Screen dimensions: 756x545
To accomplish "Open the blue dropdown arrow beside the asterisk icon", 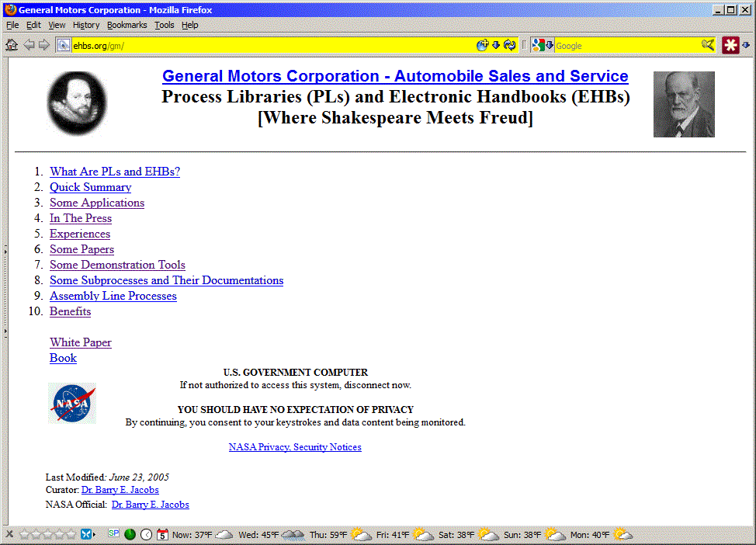I will point(746,45).
